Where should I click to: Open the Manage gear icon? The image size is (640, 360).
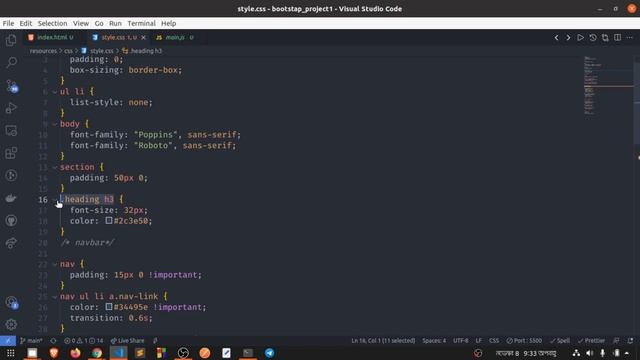click(11, 324)
